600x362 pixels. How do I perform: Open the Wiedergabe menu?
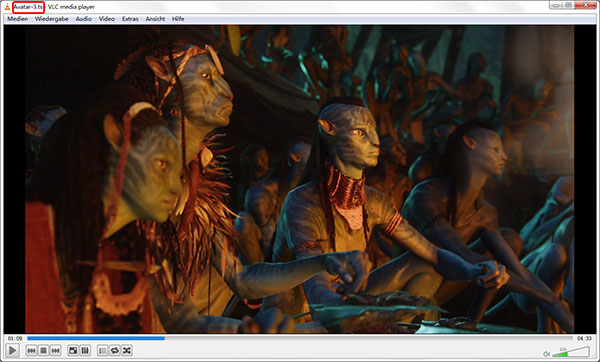click(x=52, y=19)
